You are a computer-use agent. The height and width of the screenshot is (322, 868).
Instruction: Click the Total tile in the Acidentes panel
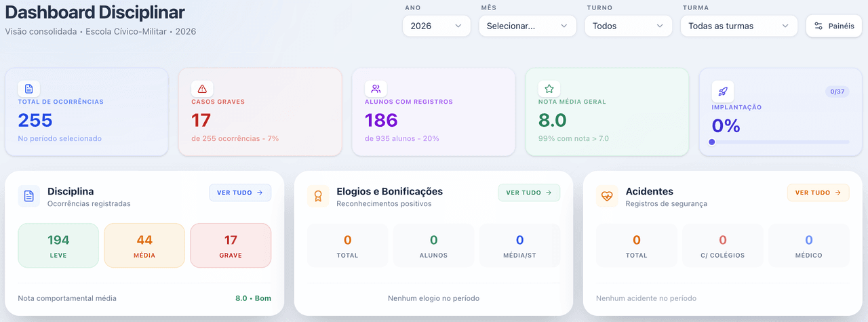coord(637,245)
